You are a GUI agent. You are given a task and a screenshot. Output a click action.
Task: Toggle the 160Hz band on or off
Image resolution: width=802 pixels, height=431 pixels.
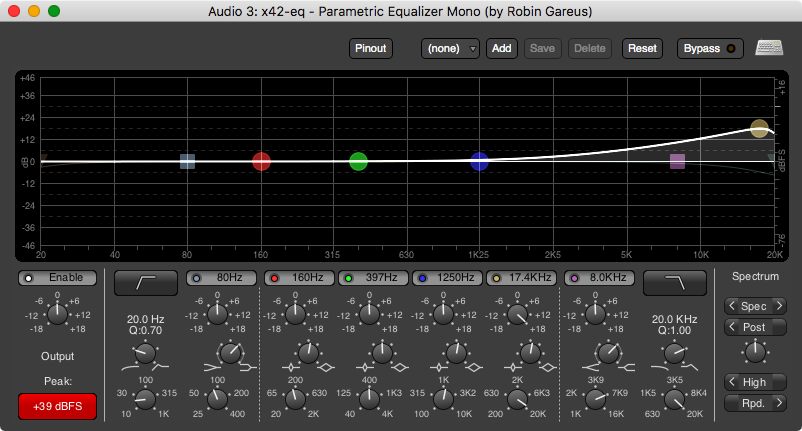point(297,277)
